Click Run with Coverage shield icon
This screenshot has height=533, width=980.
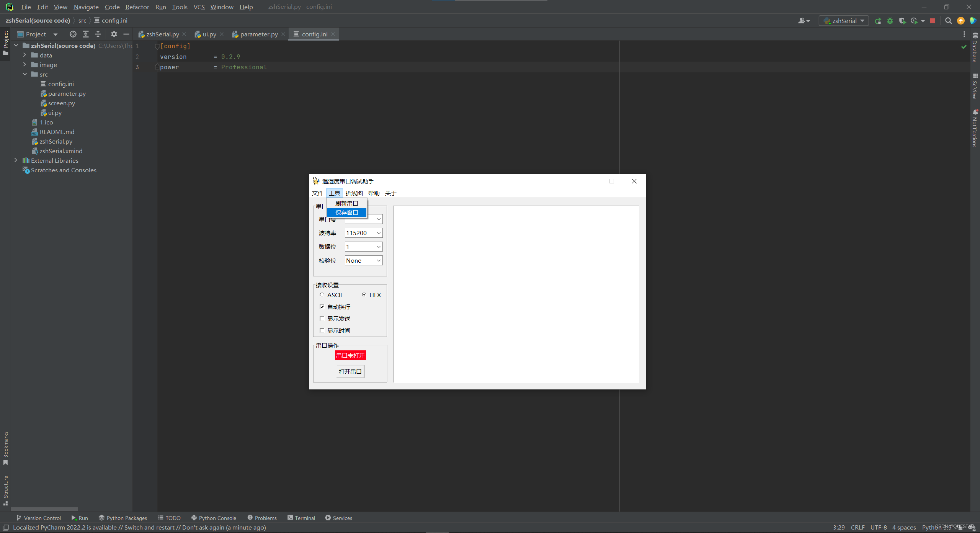902,21
